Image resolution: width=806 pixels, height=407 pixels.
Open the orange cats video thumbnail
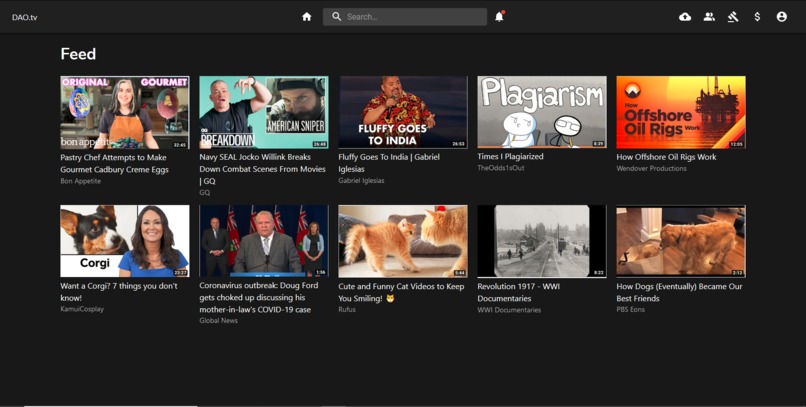click(x=403, y=241)
